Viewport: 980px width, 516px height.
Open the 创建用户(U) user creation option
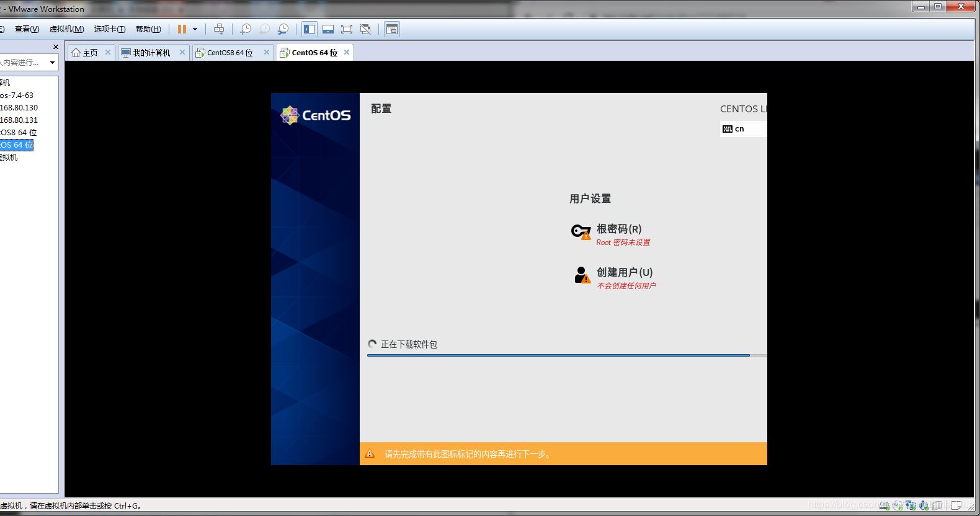click(624, 272)
